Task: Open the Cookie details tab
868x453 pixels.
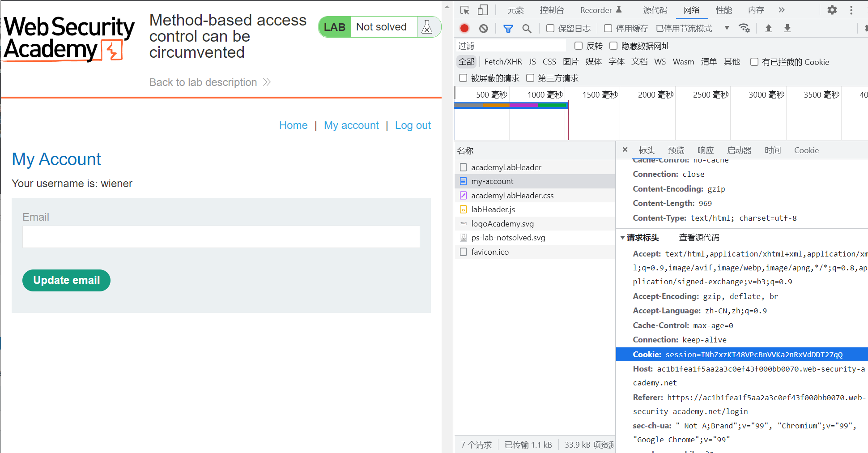Action: [x=806, y=150]
